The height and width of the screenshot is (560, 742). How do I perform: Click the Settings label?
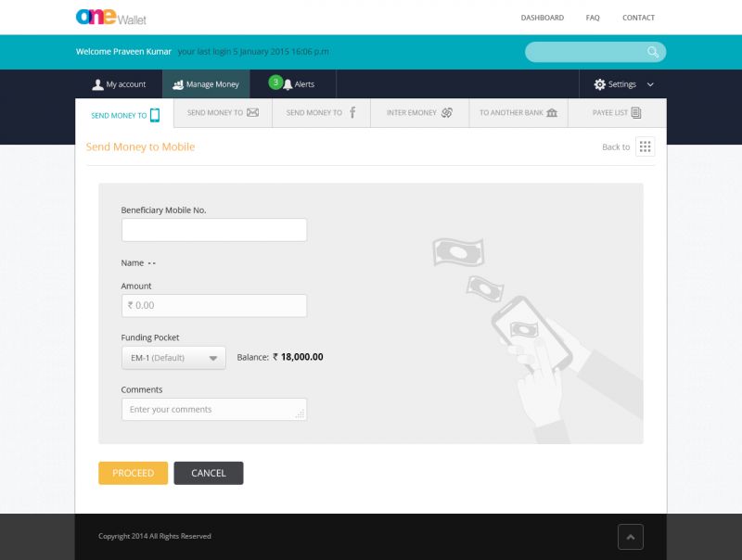pyautogui.click(x=621, y=84)
